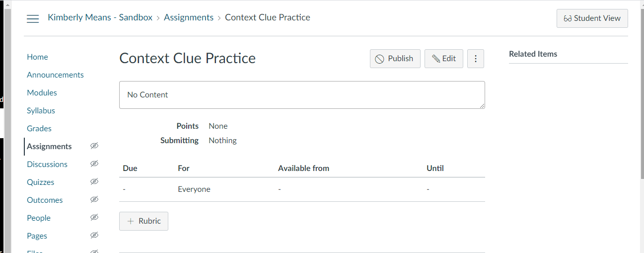Open Home in course navigation

[x=37, y=57]
